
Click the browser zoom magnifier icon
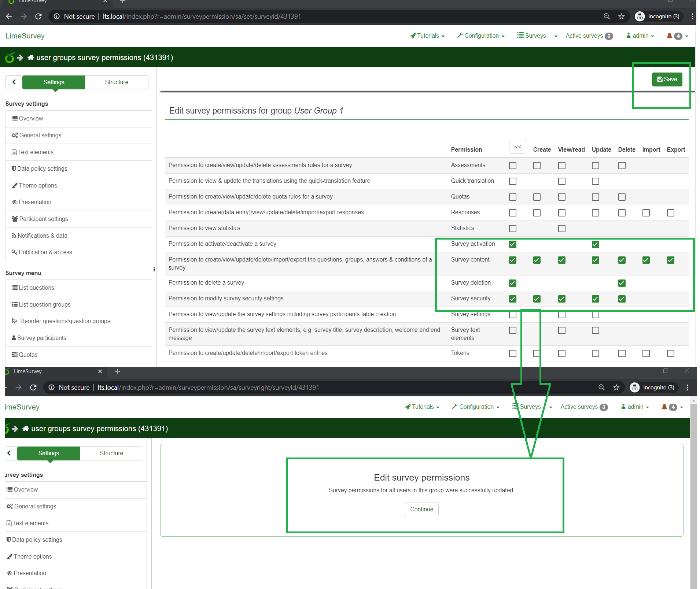point(607,16)
